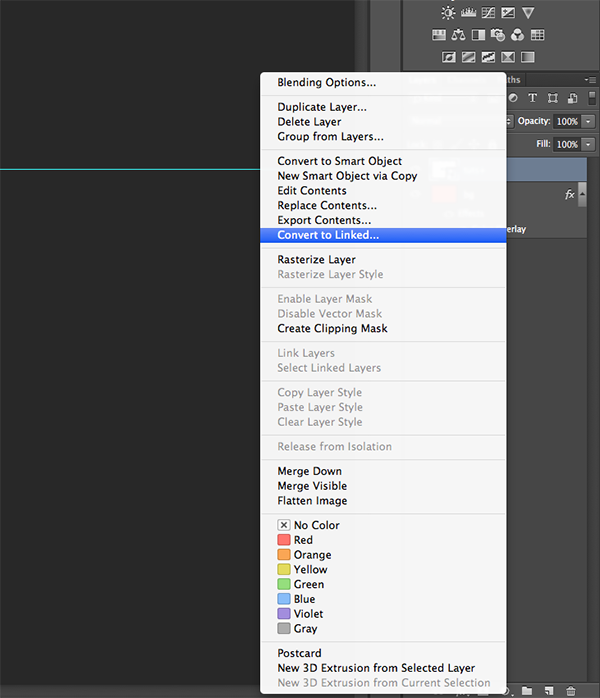Add a Curves adjustment layer
The width and height of the screenshot is (600, 698).
488,12
